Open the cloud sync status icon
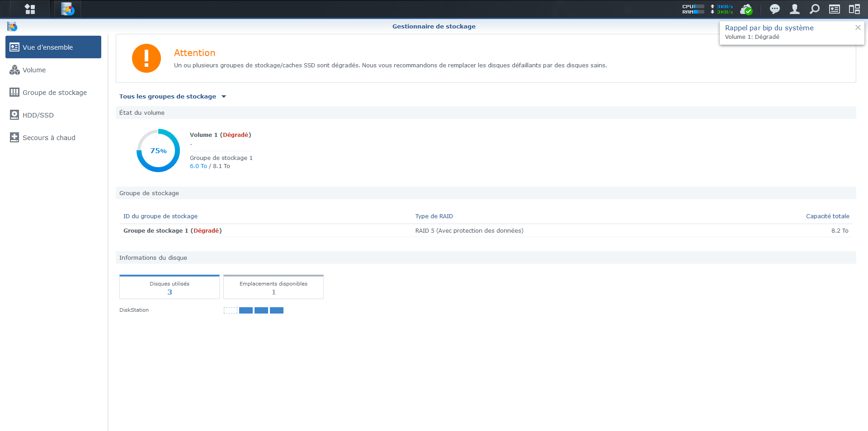Viewport: 868px width, 431px height. (x=746, y=9)
